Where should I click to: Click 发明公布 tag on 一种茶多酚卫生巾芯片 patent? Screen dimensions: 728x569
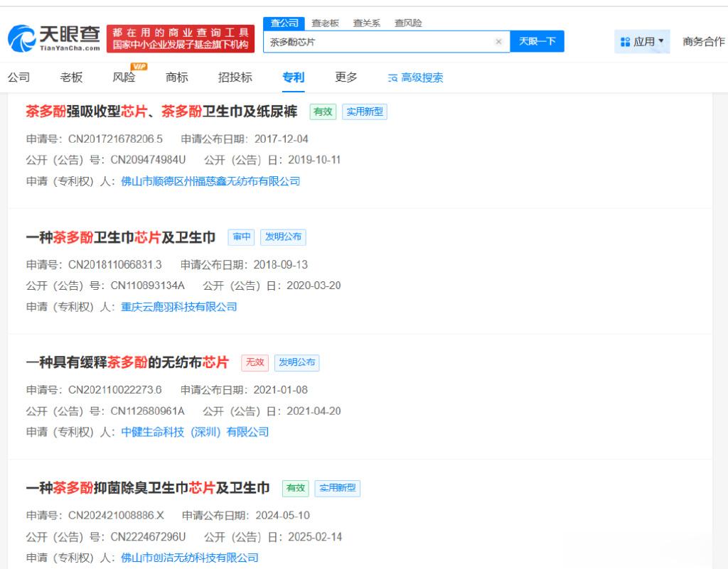(283, 237)
